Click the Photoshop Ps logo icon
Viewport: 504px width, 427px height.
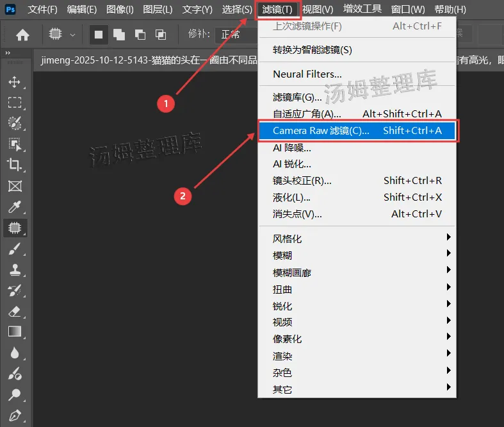pyautogui.click(x=10, y=10)
